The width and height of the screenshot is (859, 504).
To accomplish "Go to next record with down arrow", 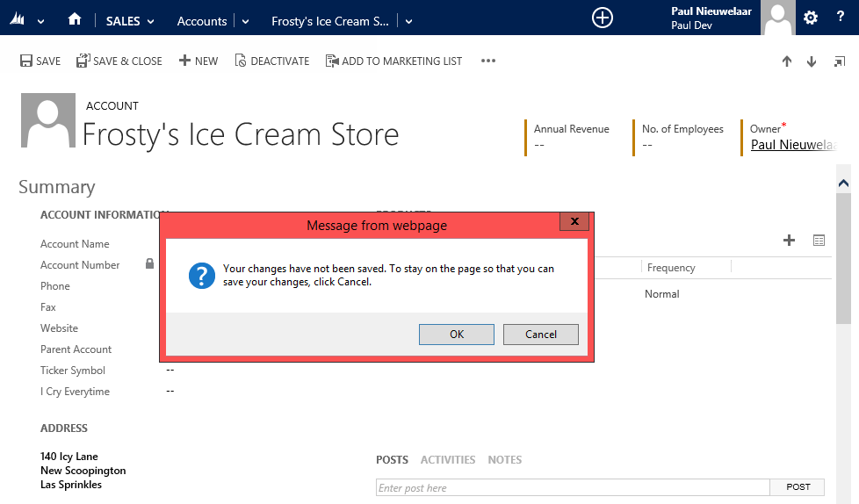I will coord(812,61).
